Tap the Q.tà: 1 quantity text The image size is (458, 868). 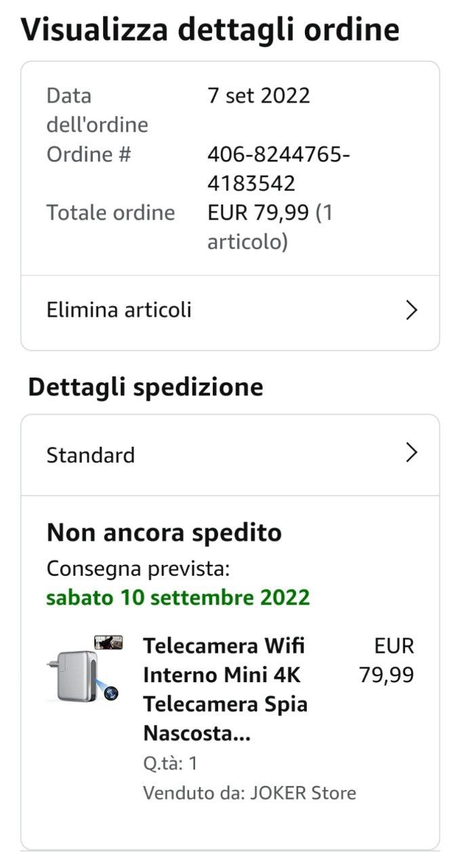point(170,764)
